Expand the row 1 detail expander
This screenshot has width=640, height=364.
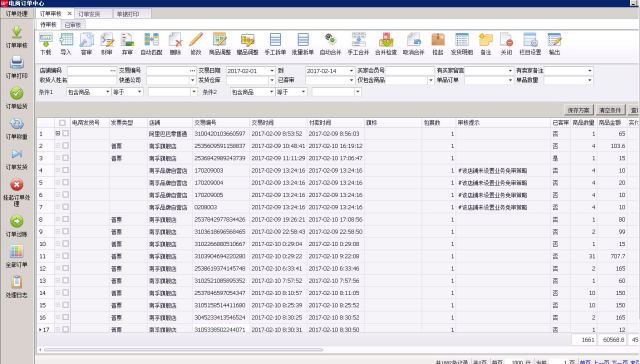[x=58, y=133]
